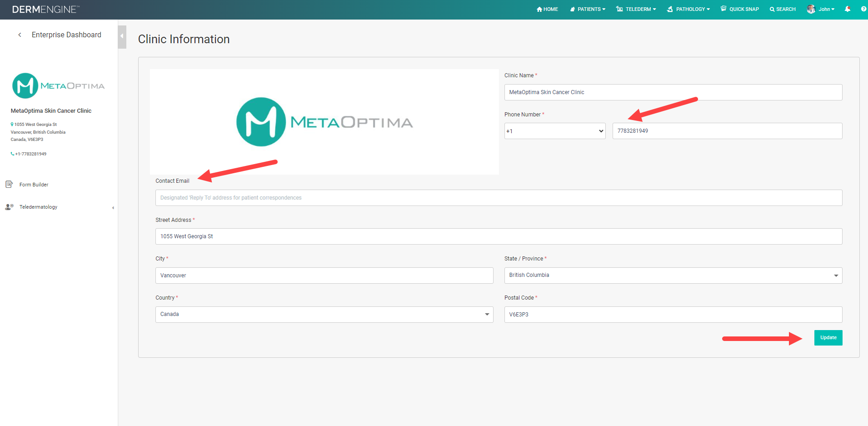This screenshot has height=426, width=868.
Task: Click the large clinic logo image
Action: (324, 122)
